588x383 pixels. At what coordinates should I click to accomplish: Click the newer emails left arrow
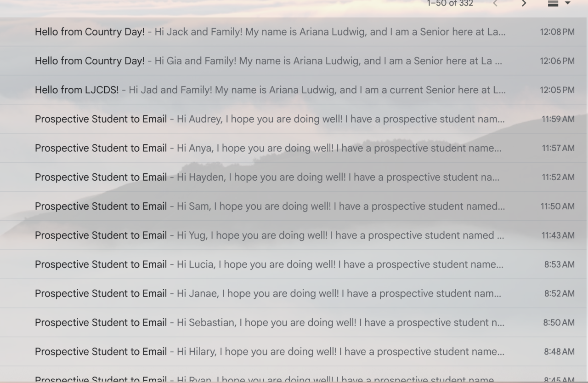point(495,4)
